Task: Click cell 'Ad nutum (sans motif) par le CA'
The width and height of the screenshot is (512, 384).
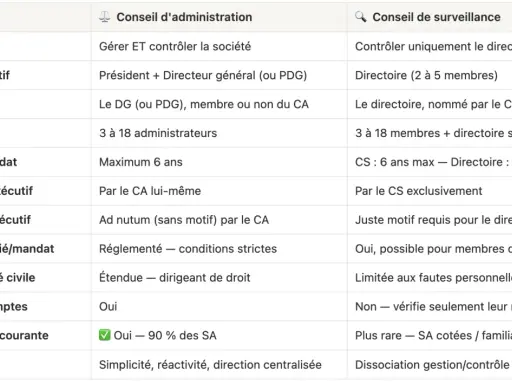Action: coord(220,220)
